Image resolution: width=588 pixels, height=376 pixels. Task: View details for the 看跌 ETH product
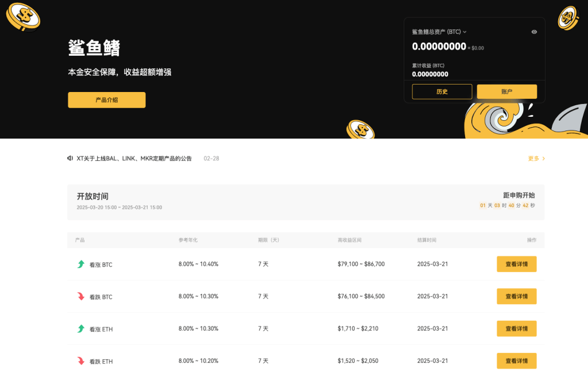tap(516, 360)
